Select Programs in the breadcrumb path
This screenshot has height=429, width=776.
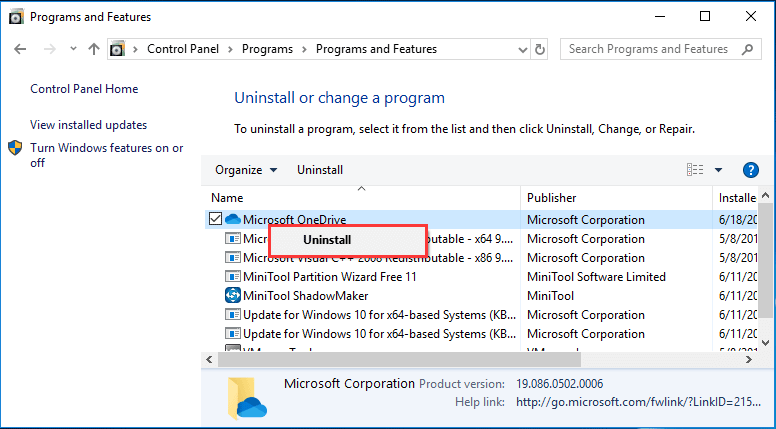pyautogui.click(x=267, y=49)
